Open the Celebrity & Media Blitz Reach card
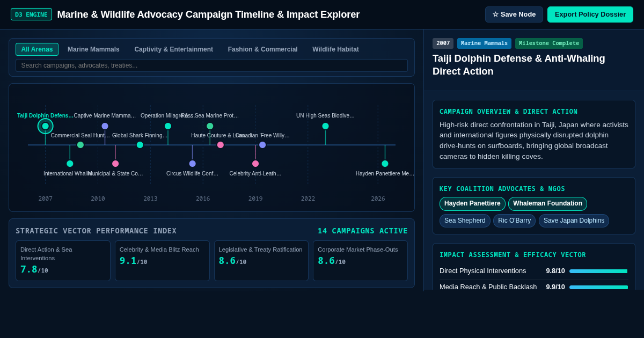This screenshot has height=338, width=644. click(162, 261)
